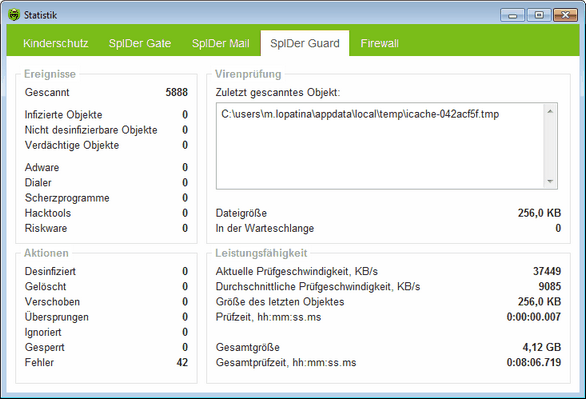Select the SpIDer Mail tab
The height and width of the screenshot is (399, 586).
[x=220, y=43]
